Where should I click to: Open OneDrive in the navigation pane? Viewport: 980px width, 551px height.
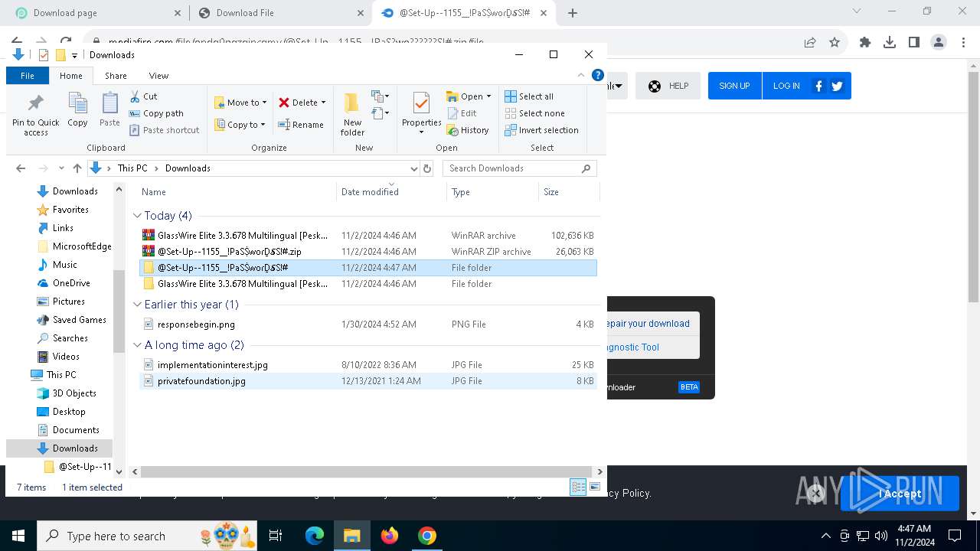point(70,283)
